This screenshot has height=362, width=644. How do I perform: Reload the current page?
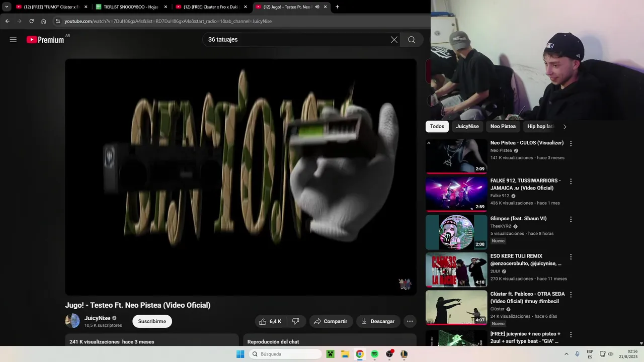(31, 21)
